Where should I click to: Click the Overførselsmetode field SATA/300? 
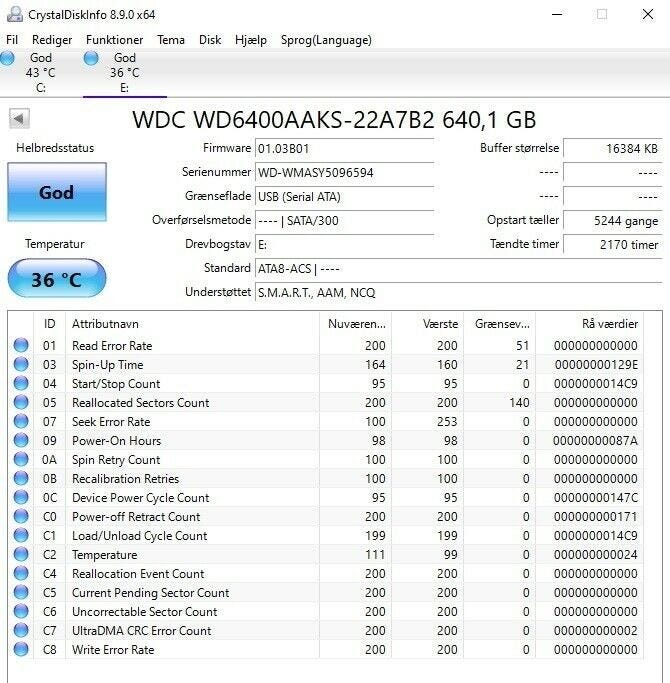click(344, 220)
